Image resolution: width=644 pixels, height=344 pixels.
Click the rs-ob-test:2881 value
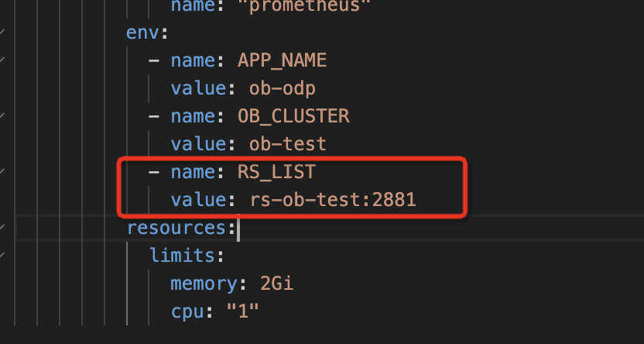(x=333, y=200)
